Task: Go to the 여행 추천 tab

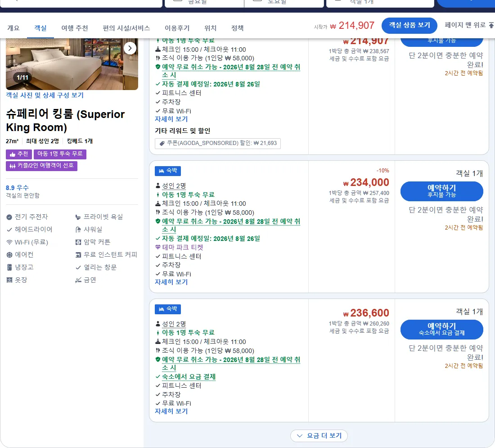Action: [x=75, y=28]
